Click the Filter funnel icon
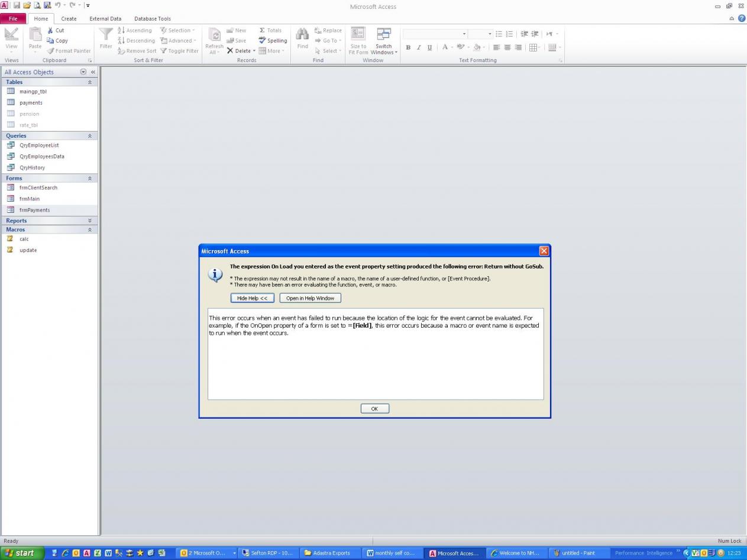The height and width of the screenshot is (560, 747). click(106, 35)
